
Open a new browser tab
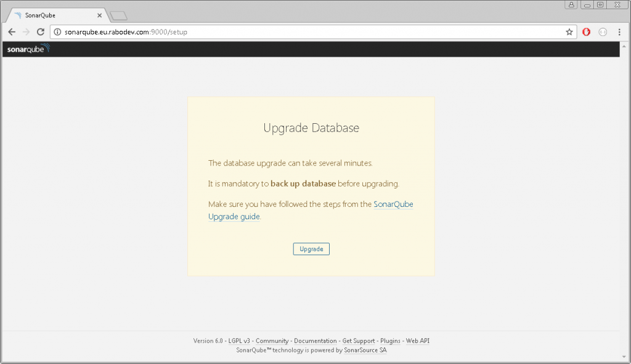(x=119, y=15)
